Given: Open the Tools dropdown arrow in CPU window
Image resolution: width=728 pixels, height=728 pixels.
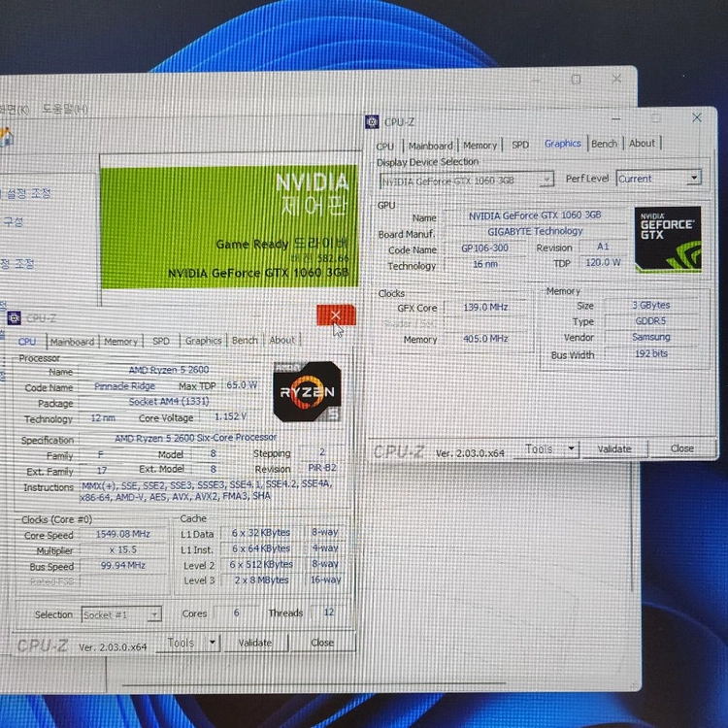Looking at the screenshot, I should coord(213,643).
